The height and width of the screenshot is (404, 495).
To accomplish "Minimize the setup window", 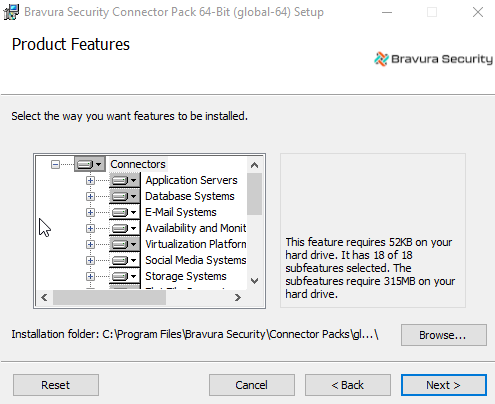I will coord(387,12).
